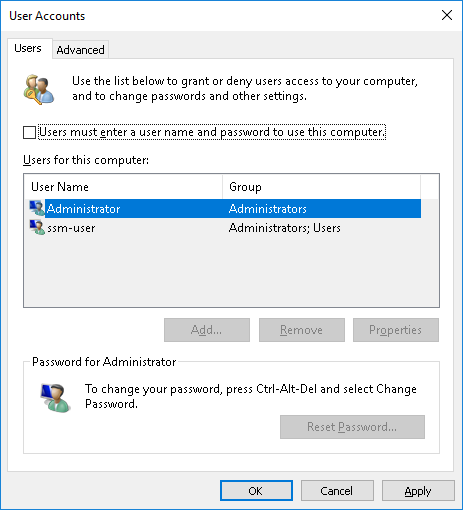Click the Reset Password... button

coord(352,427)
